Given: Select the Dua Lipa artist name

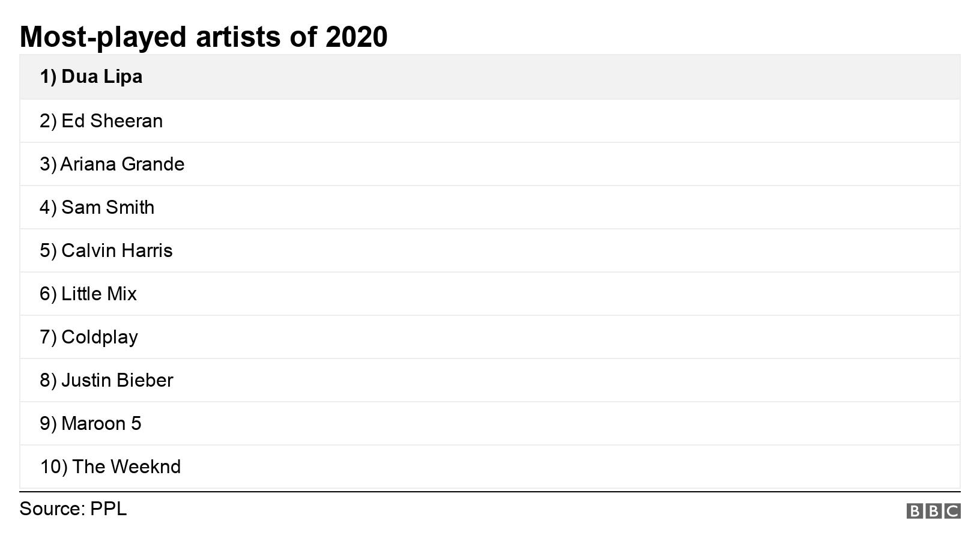Looking at the screenshot, I should click(x=101, y=77).
